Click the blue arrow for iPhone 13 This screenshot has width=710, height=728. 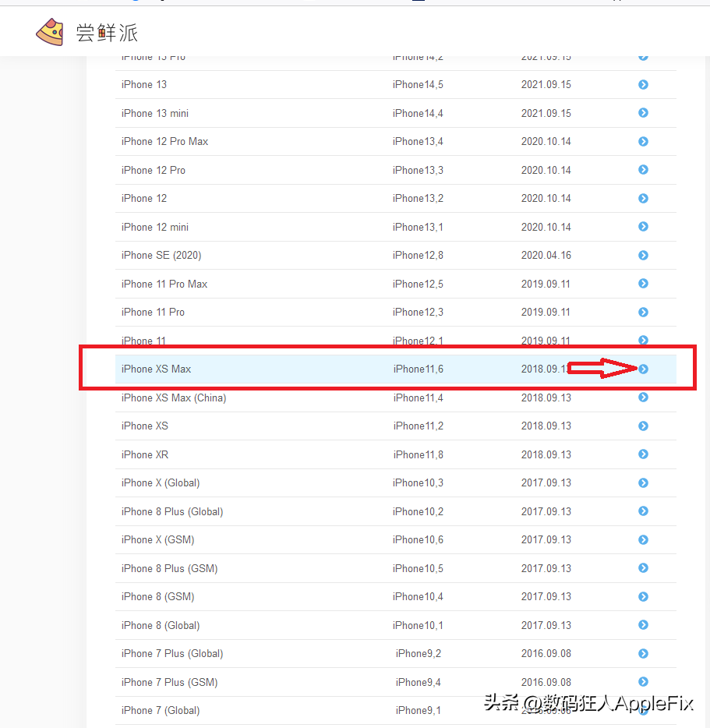point(642,84)
